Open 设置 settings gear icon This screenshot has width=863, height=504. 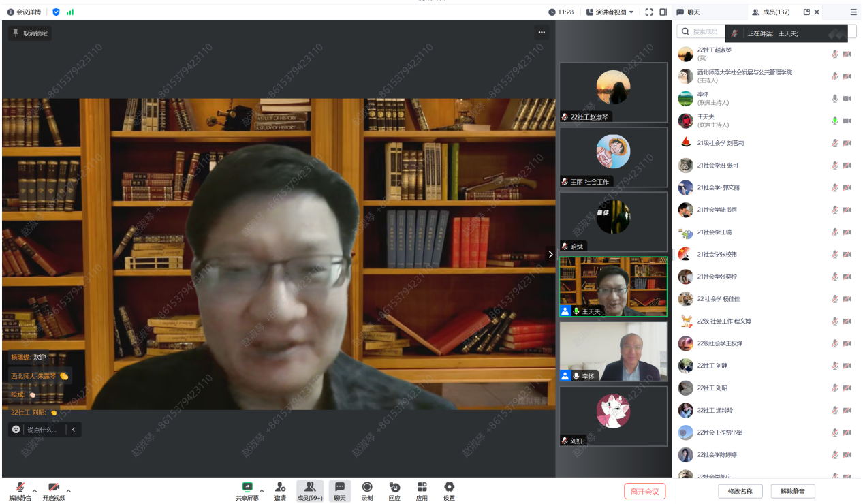[449, 487]
